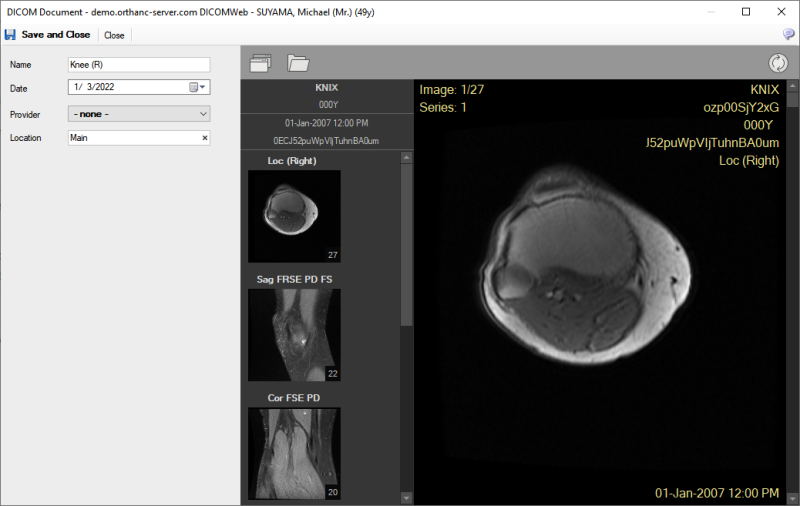
Task: Click the circular refresh icon in the viewer
Action: coord(777,63)
